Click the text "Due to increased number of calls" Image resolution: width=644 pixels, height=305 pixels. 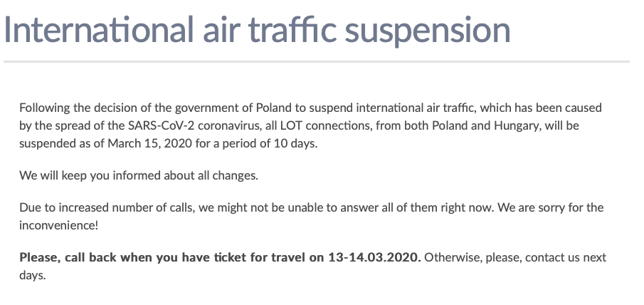[x=103, y=207]
